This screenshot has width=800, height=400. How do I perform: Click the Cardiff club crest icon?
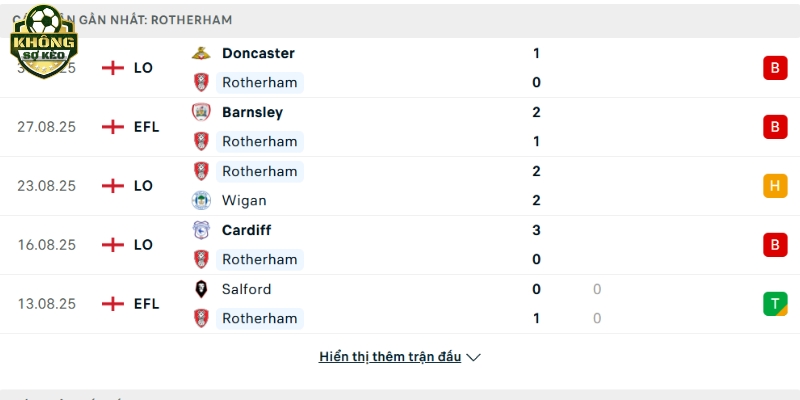201,230
